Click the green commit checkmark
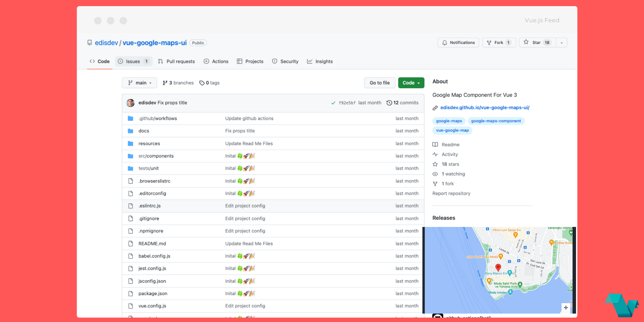 point(333,103)
